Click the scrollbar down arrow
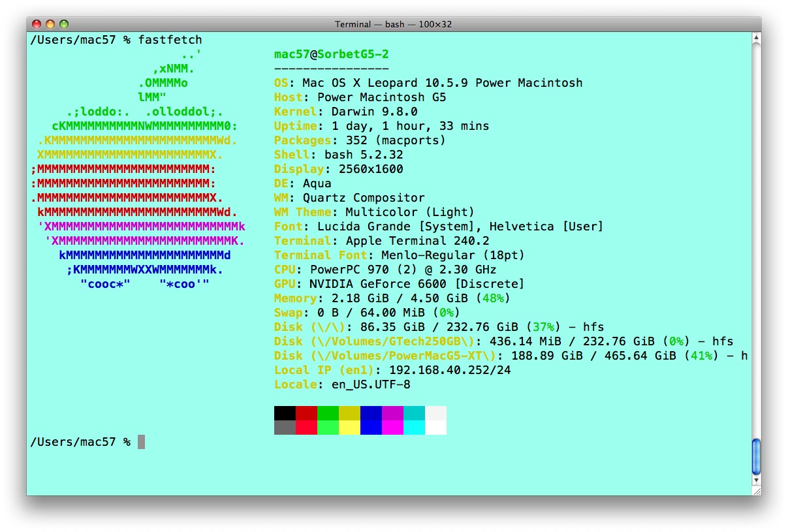Screen dimensions: 788x532 756,481
